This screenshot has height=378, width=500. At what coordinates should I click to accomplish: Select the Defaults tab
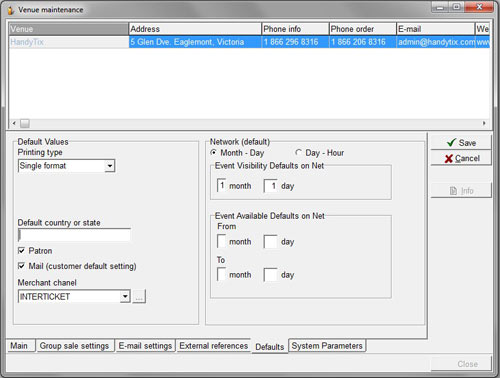270,346
